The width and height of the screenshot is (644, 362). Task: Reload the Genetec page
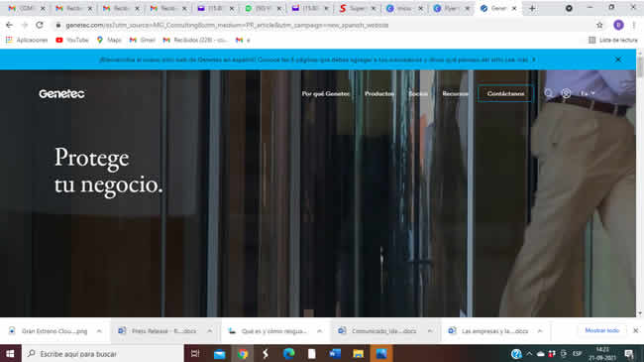40,25
